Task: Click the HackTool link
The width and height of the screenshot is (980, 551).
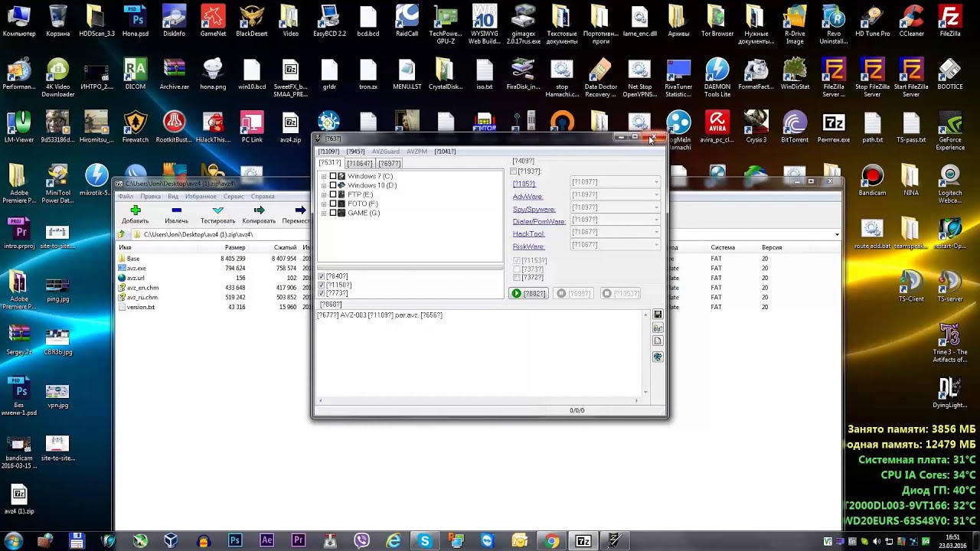Action: (528, 233)
